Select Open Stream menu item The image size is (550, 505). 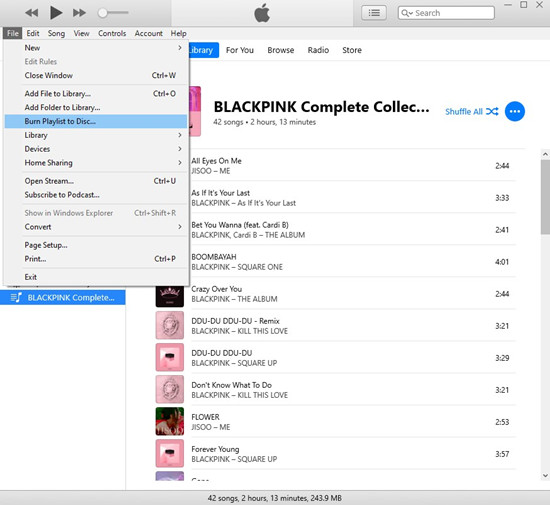coord(96,181)
